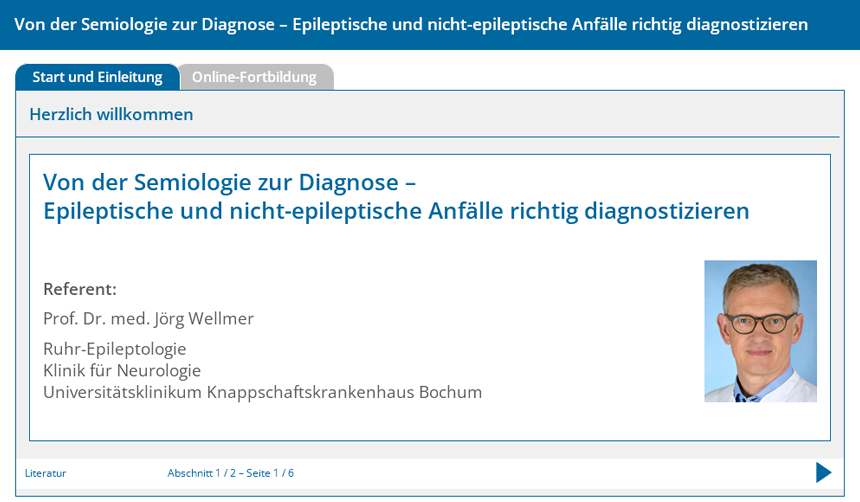
Task: Click slide title line 'Von der Semiologie zur Diagnose –'
Action: click(229, 182)
